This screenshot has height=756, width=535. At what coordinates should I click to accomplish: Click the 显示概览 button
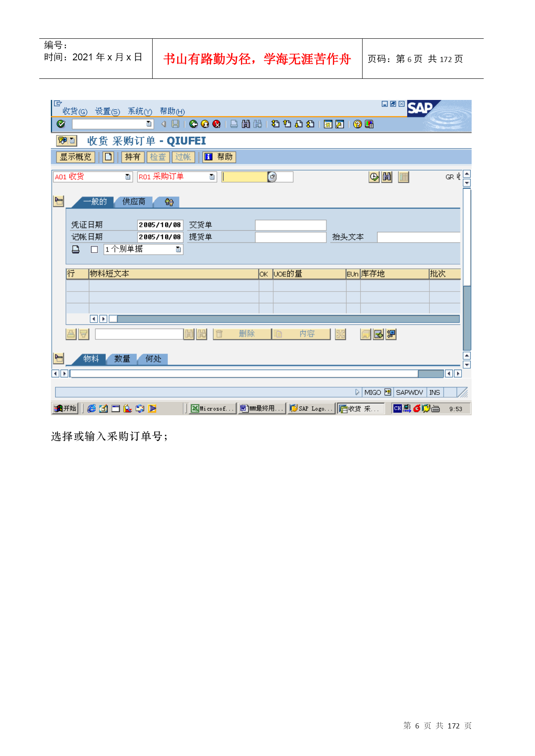[75, 157]
